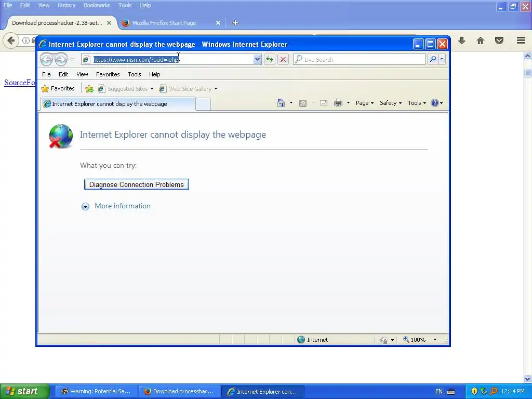Open the Internet Explorer File menu

click(x=46, y=74)
